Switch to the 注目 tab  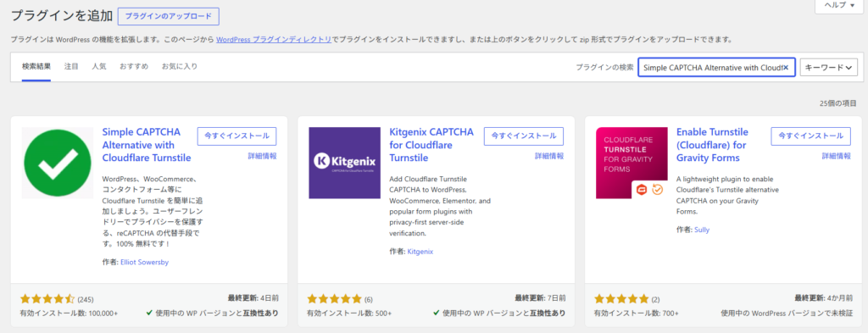pyautogui.click(x=71, y=66)
